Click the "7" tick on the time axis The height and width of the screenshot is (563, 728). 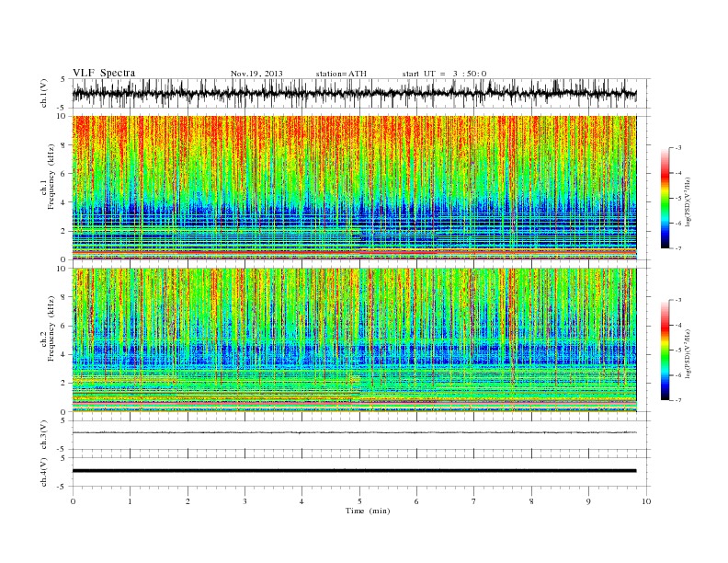pyautogui.click(x=474, y=501)
